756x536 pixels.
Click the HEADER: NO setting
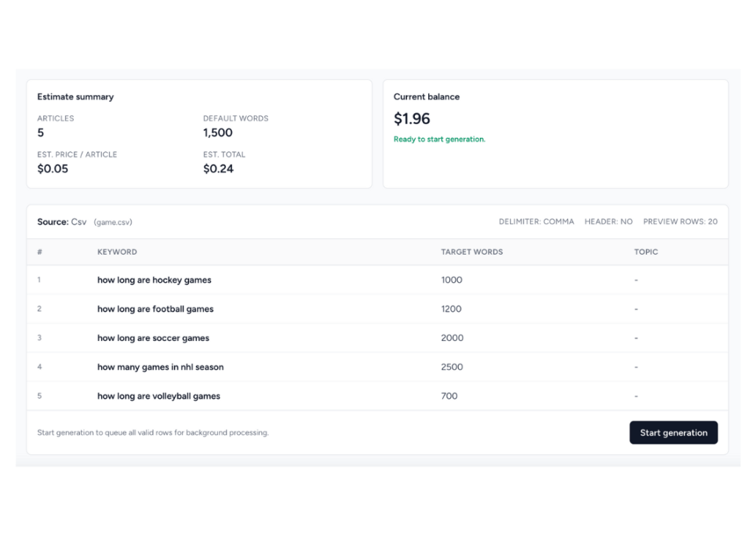pyautogui.click(x=608, y=221)
